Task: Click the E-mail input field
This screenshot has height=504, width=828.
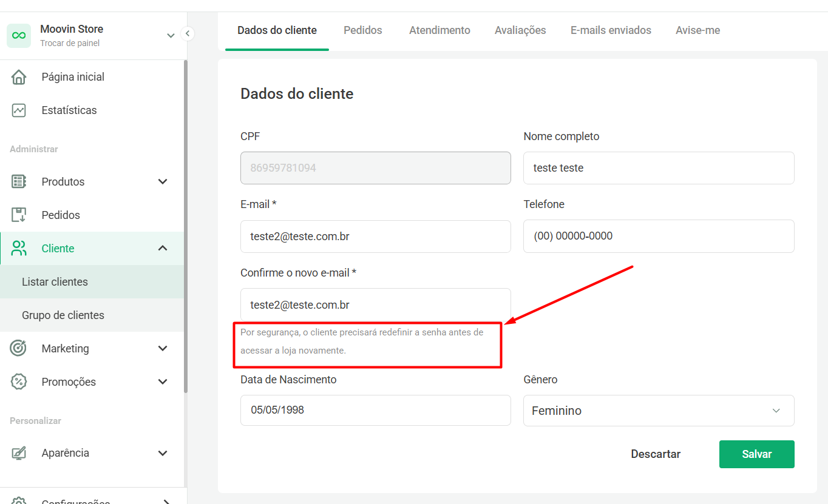Action: [x=376, y=237]
